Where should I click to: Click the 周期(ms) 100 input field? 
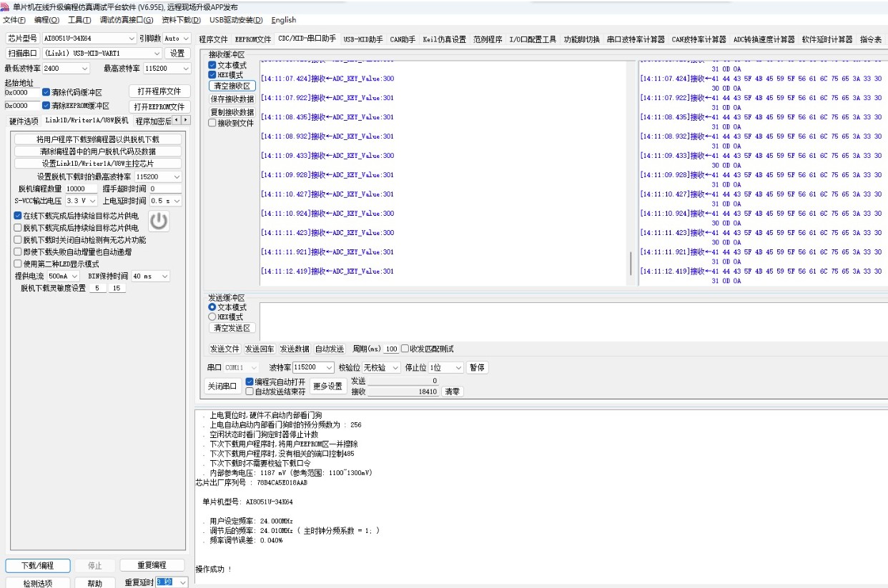point(391,349)
